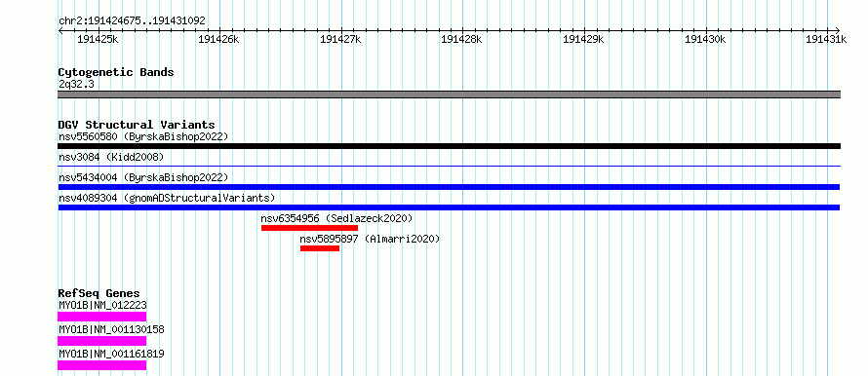Click the MYO1B|NM_012223 magenta gene bar
868x376 pixels.
pos(101,317)
